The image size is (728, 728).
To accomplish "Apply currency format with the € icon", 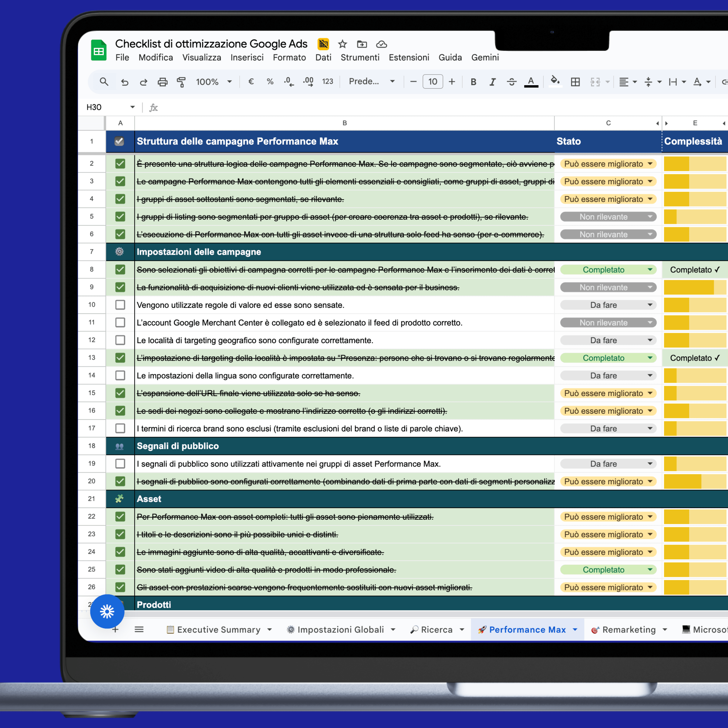I will (251, 81).
